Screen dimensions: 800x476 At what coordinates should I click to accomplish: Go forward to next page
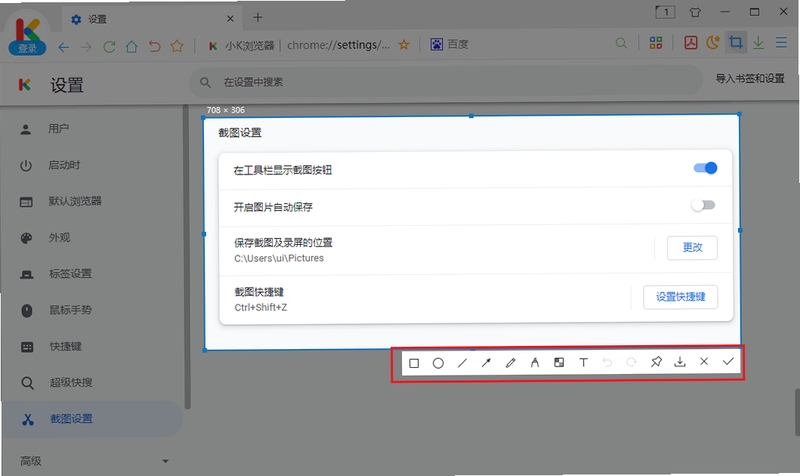(x=86, y=47)
